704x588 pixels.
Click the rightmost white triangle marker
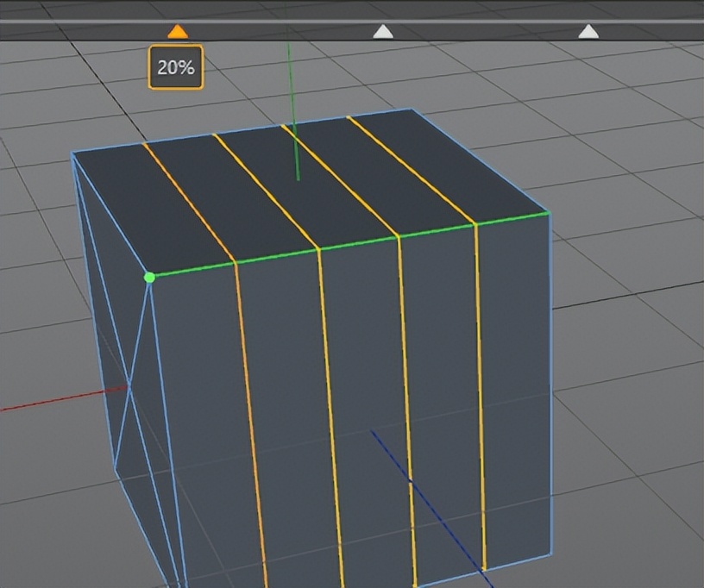588,32
